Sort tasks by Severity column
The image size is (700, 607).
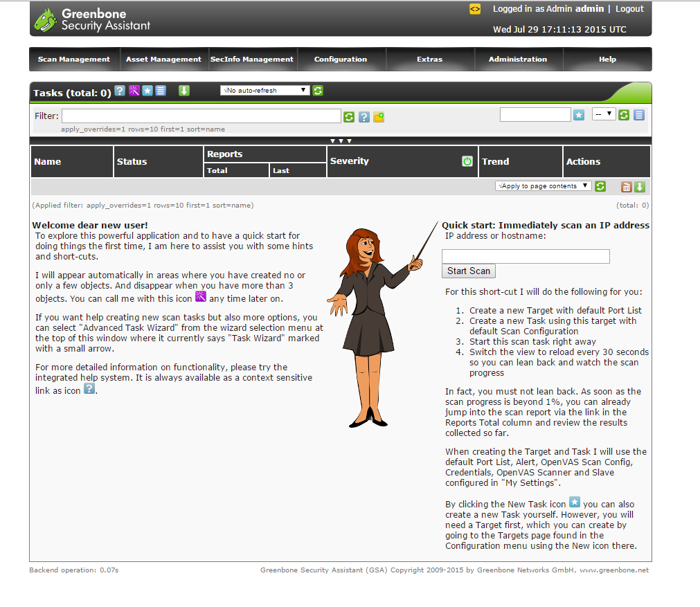point(349,161)
